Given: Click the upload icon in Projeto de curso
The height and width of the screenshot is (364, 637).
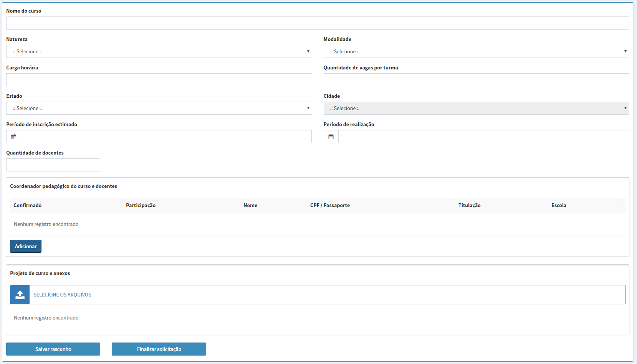Looking at the screenshot, I should (20, 295).
